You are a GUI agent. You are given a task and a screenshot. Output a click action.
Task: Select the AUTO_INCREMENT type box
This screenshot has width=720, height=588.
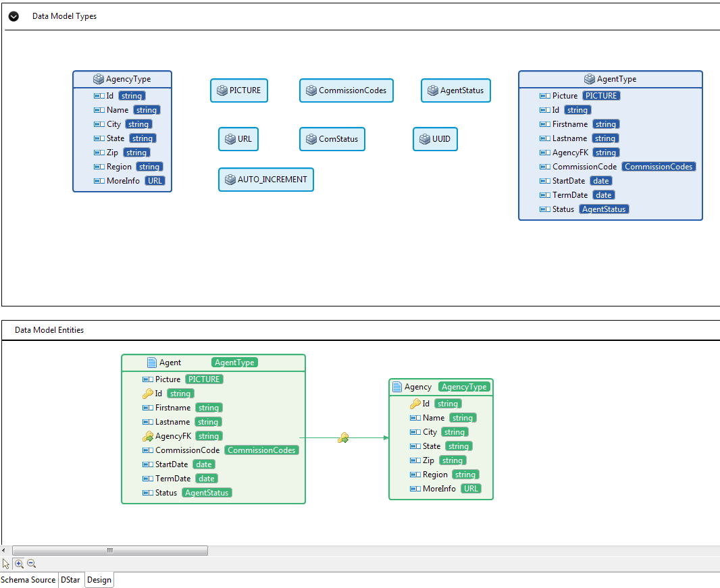tap(266, 180)
